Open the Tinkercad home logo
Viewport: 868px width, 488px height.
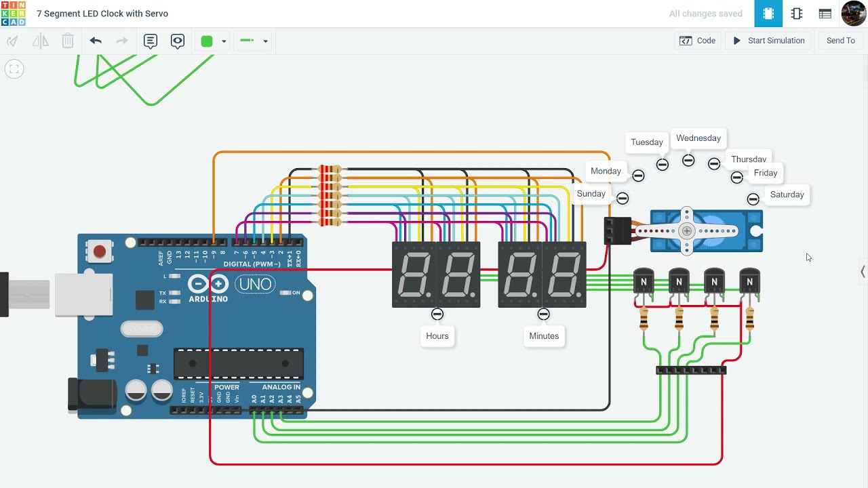click(x=13, y=14)
